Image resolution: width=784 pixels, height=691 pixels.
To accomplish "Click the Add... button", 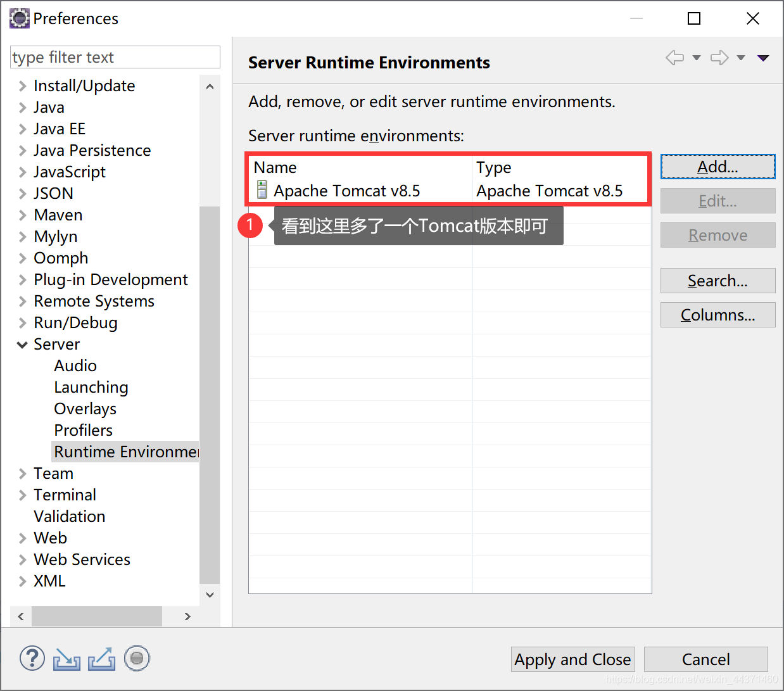I will [x=718, y=167].
